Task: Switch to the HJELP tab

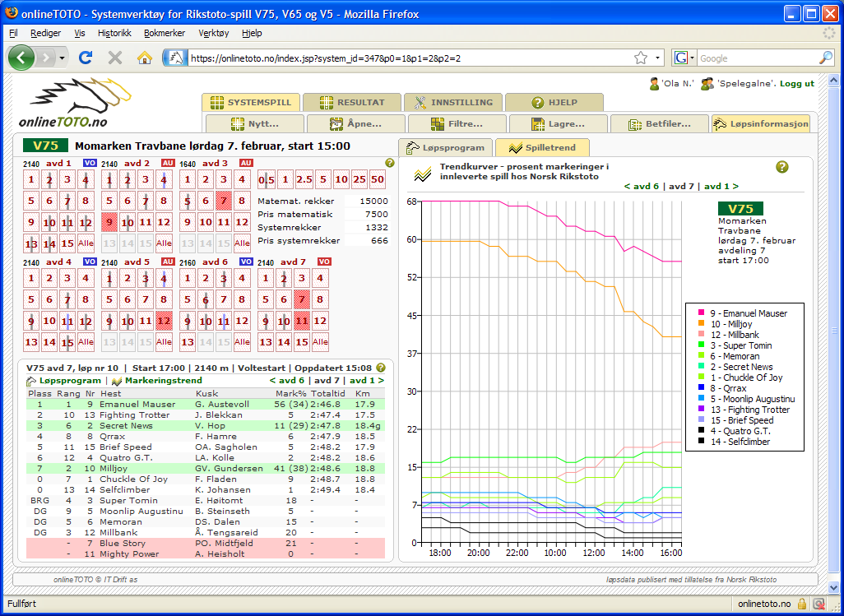Action: pyautogui.click(x=554, y=102)
